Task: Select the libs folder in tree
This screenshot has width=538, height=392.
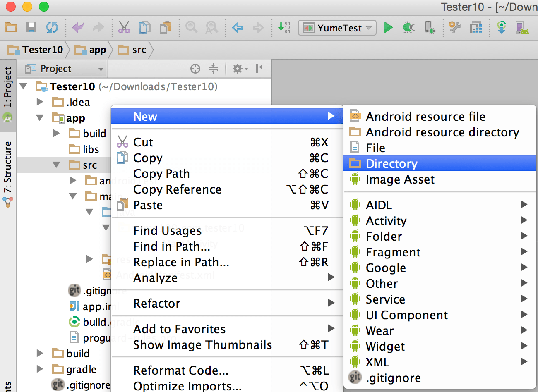Action: click(84, 149)
